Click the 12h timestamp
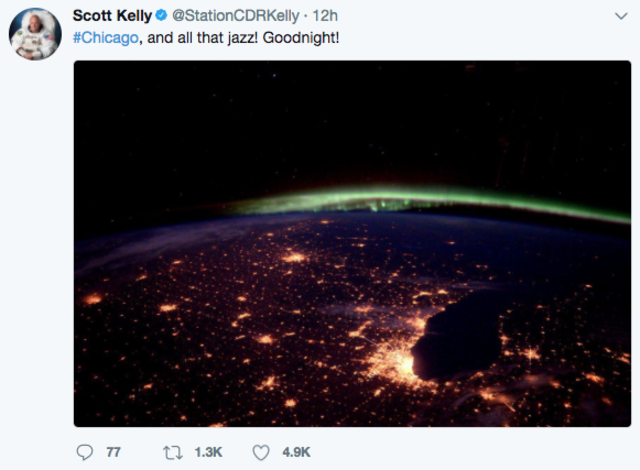 coord(325,16)
